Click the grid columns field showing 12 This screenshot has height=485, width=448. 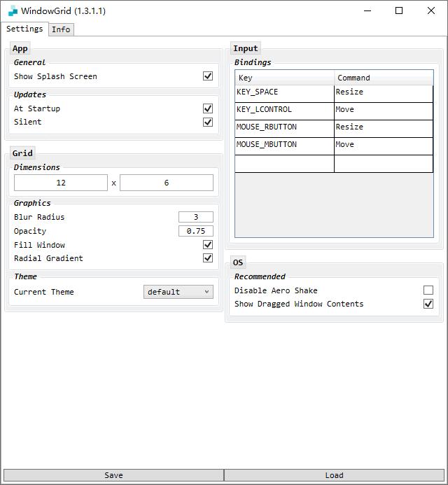pyautogui.click(x=61, y=183)
